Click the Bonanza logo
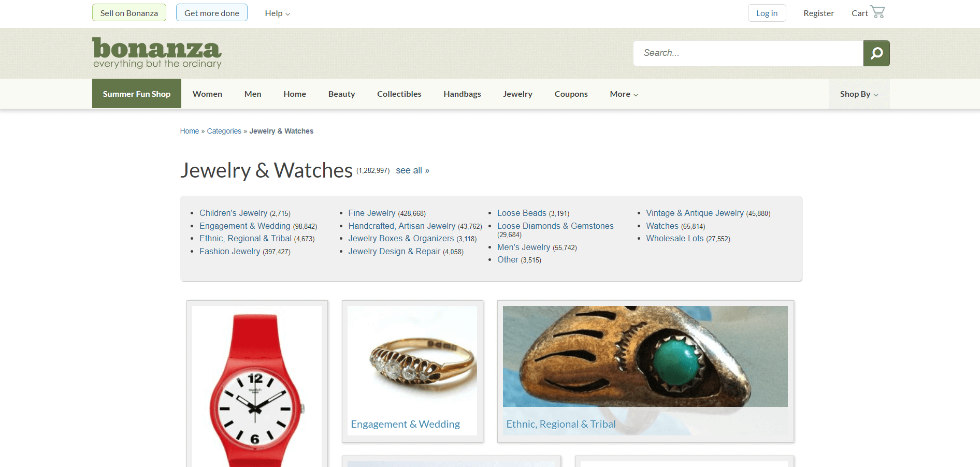This screenshot has height=467, width=980. point(157,53)
